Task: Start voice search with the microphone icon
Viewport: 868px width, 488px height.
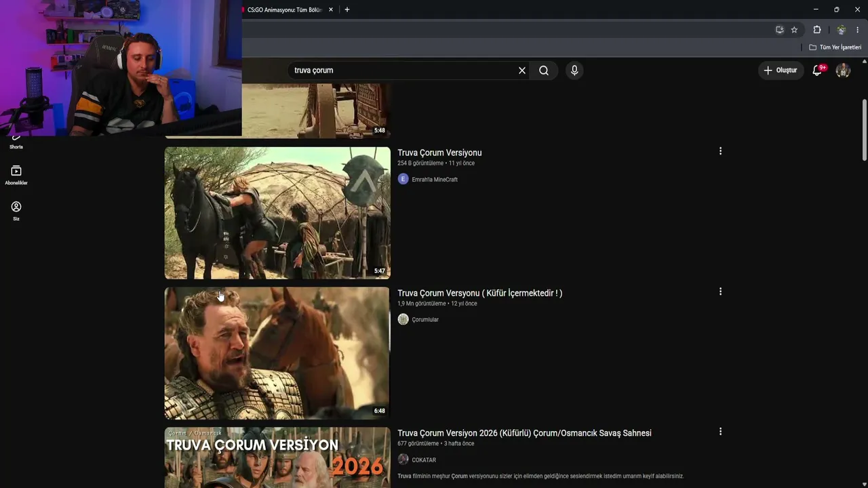Action: [x=574, y=70]
